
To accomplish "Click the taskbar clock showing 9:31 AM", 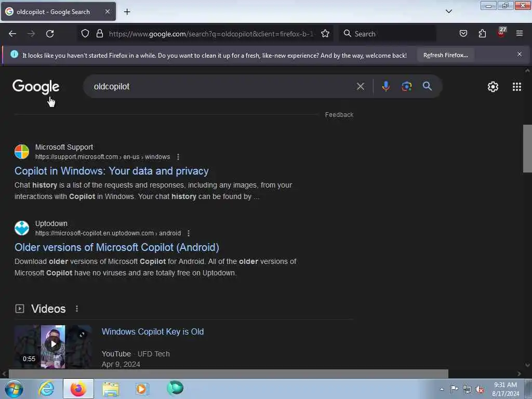I will pos(506,389).
